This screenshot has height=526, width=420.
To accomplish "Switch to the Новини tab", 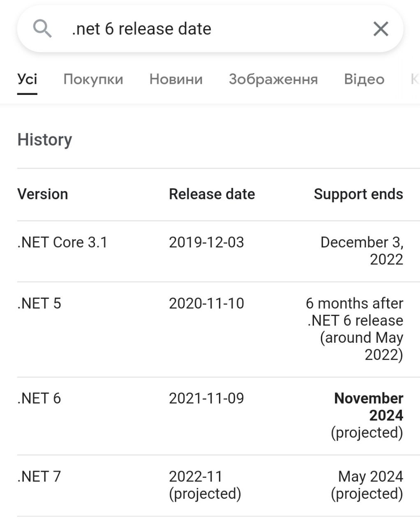I will click(x=176, y=79).
